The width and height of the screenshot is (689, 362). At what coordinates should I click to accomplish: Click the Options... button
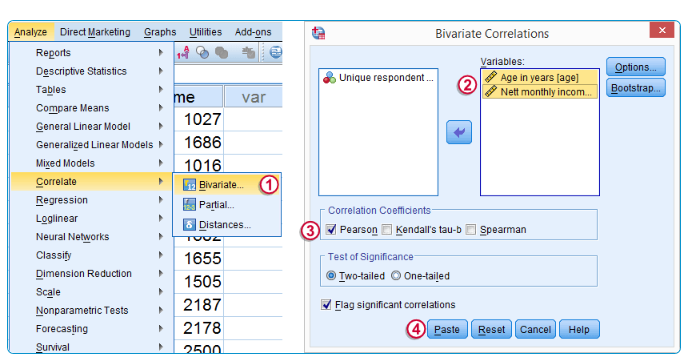pyautogui.click(x=636, y=67)
